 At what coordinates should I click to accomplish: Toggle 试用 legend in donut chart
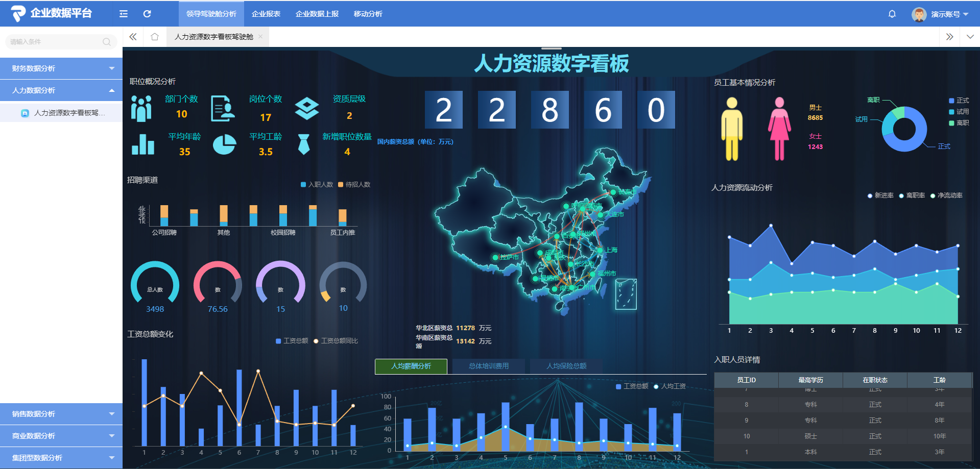959,112
